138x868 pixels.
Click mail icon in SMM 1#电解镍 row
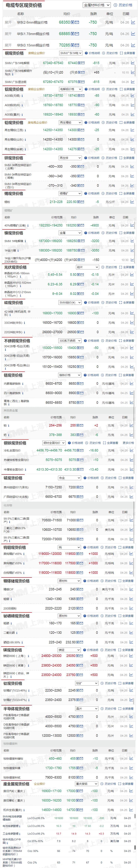point(83,241)
